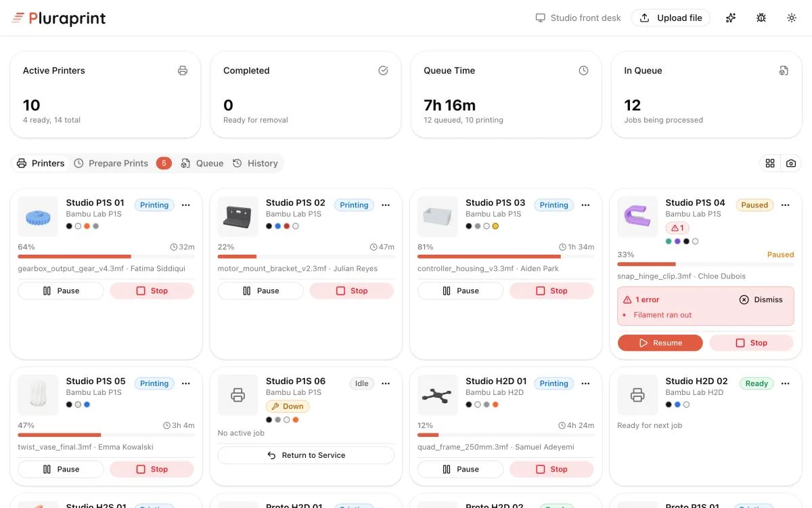Pause the Studio P1S 05 print
This screenshot has width=812, height=508.
click(x=61, y=469)
